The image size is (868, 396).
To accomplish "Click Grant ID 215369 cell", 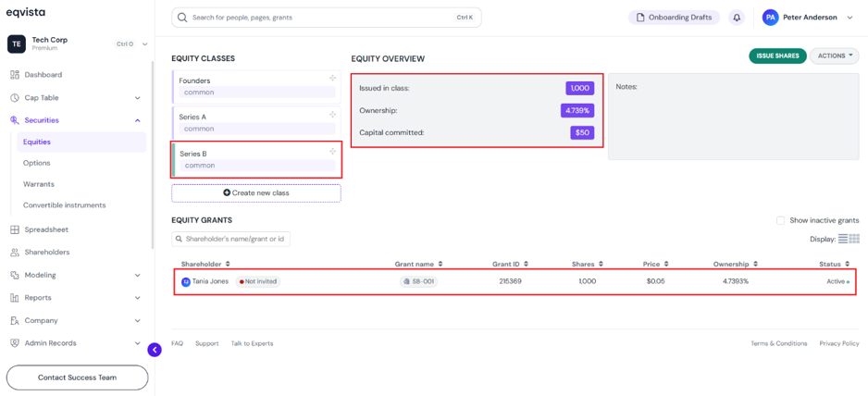I will pyautogui.click(x=511, y=282).
